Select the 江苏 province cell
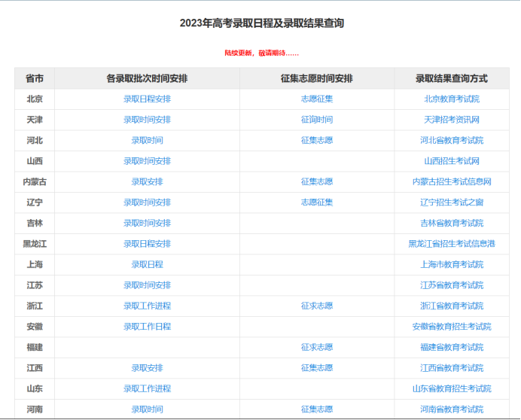Image resolution: width=521 pixels, height=420 pixels. (35, 285)
